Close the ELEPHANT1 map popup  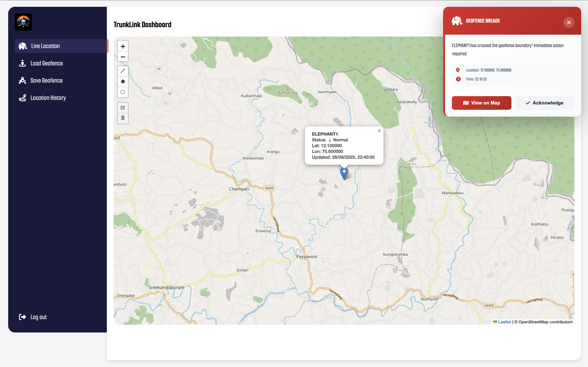pos(379,131)
